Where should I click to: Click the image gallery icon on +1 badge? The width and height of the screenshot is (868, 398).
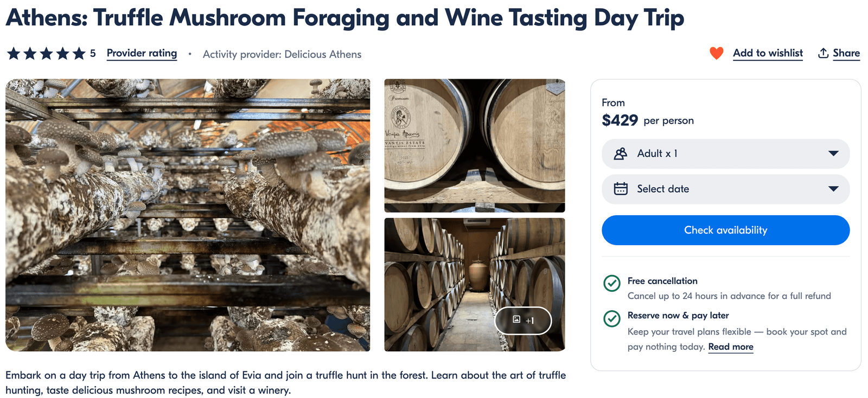point(516,320)
